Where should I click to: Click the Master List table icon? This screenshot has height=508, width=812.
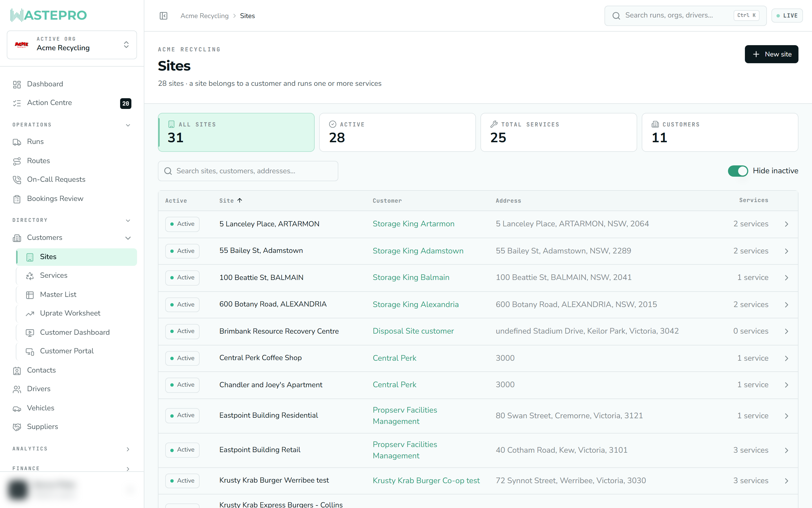30,295
